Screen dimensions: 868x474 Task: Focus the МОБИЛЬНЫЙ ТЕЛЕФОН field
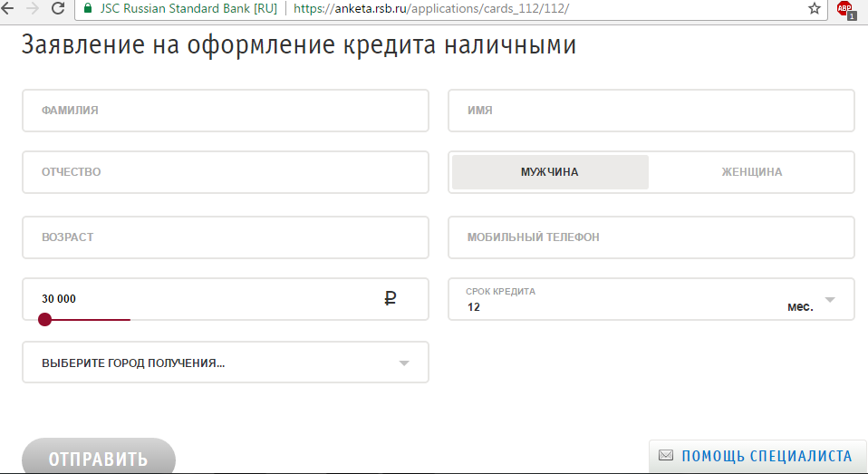651,237
